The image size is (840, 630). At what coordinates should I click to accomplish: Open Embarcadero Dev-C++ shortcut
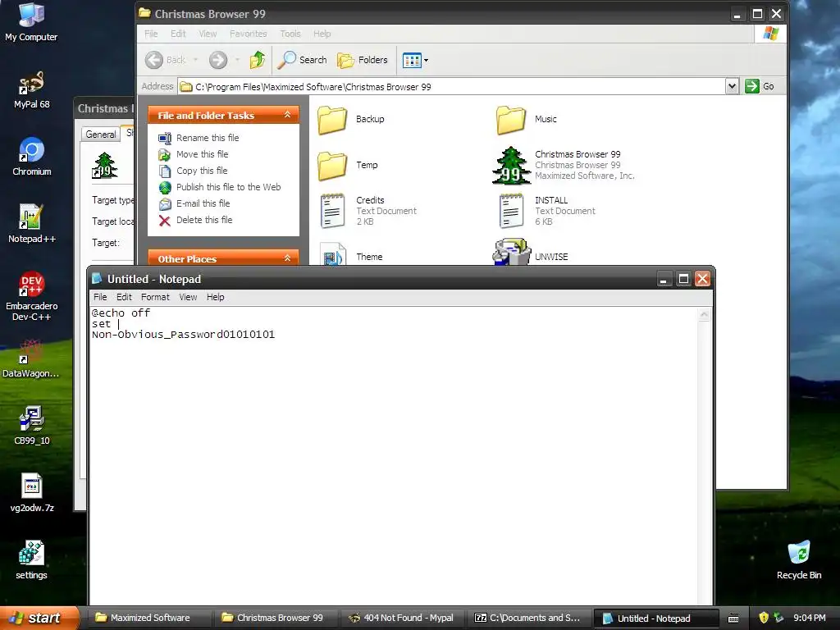[x=32, y=296]
